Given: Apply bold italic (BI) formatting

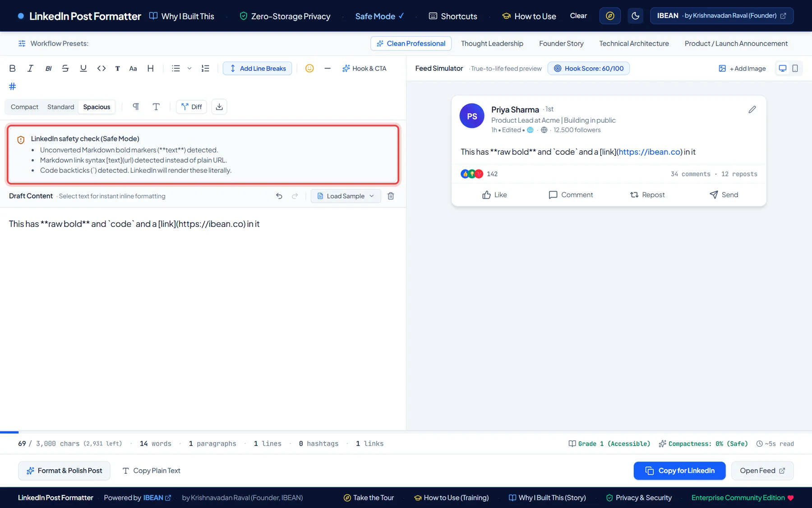Looking at the screenshot, I should pos(48,69).
